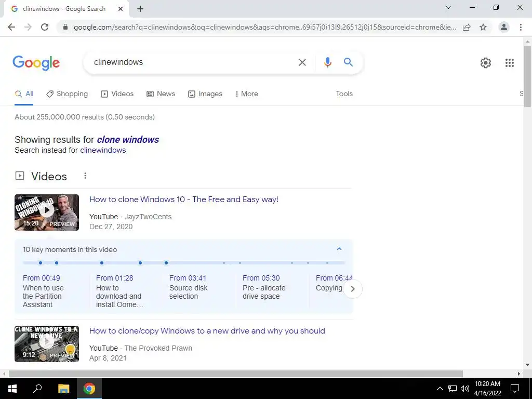Click fifth dot on key moments timeline
Viewport: 532px width, 399px height.
(166, 263)
